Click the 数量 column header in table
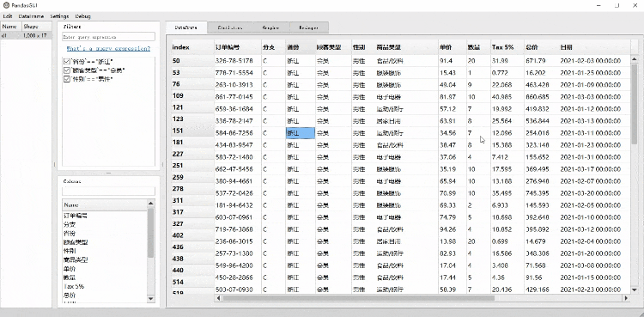 [x=478, y=47]
